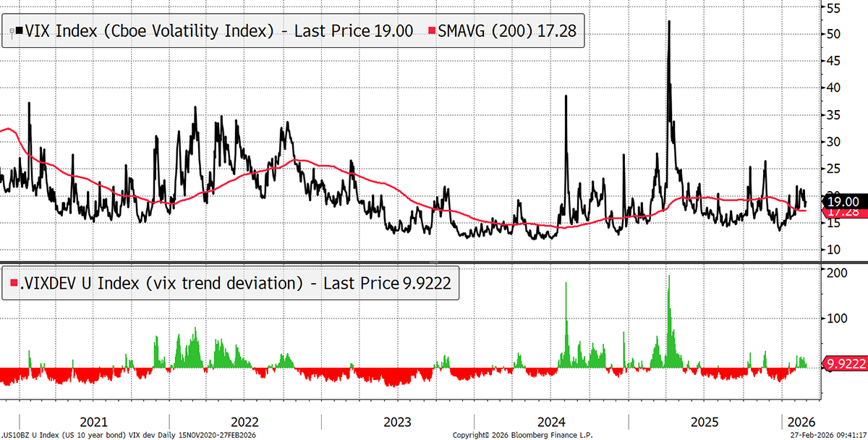Viewport: 868px width, 440px height.
Task: Select the SMAVG (200) legend label
Action: point(506,30)
